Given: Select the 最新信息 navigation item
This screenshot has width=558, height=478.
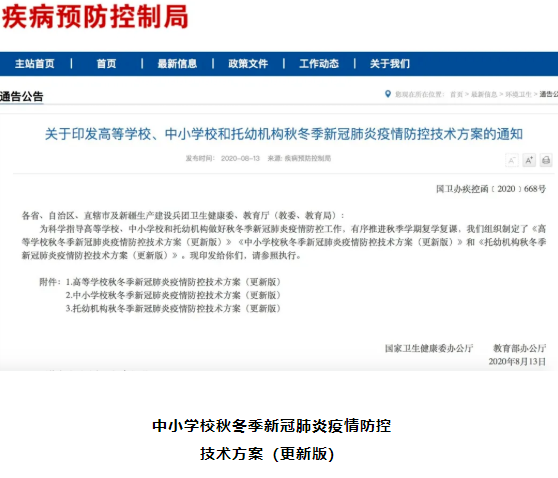Looking at the screenshot, I should coord(177,64).
